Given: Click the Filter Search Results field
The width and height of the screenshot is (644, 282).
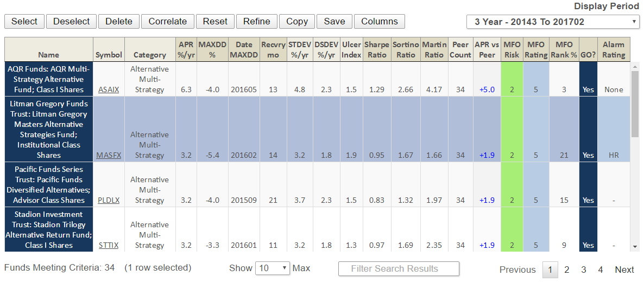Looking at the screenshot, I should (399, 268).
